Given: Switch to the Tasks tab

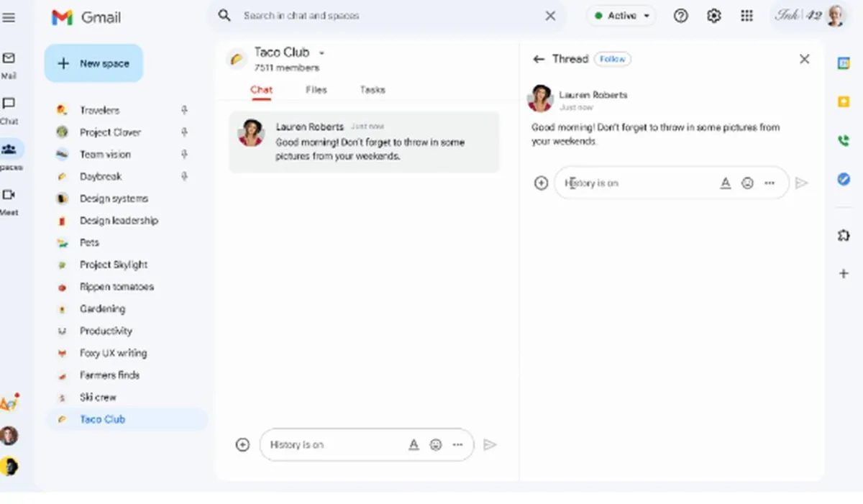Looking at the screenshot, I should pos(373,89).
